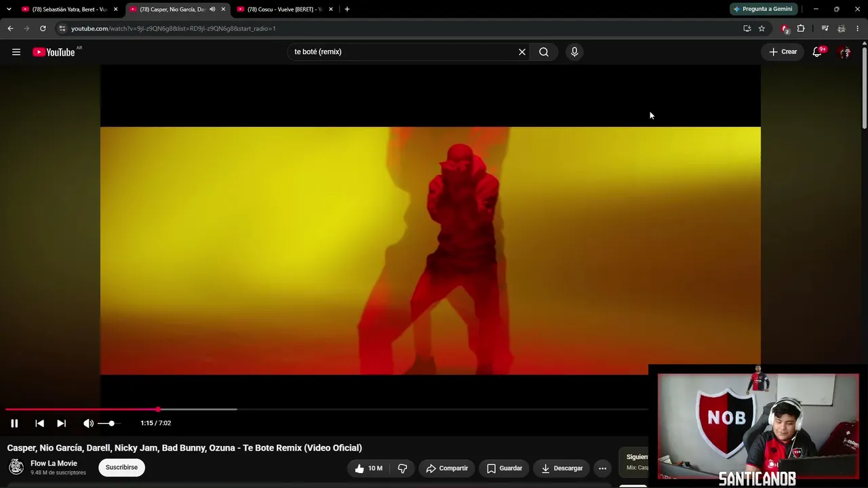Open more actions three-dot menu
This screenshot has height=488, width=868.
[x=602, y=468]
